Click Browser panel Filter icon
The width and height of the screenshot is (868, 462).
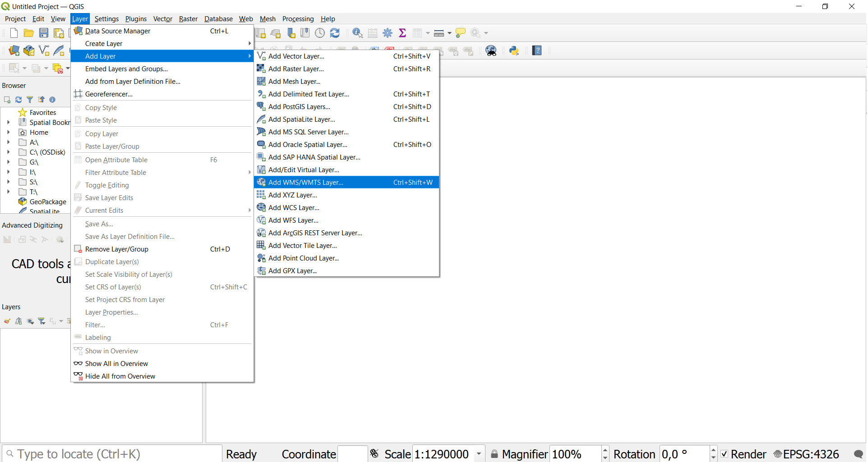click(30, 100)
